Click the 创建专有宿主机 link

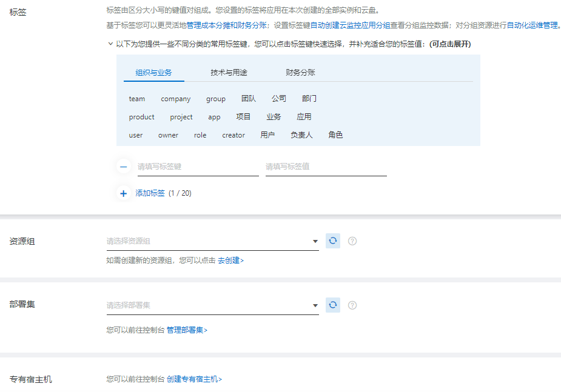tap(193, 378)
